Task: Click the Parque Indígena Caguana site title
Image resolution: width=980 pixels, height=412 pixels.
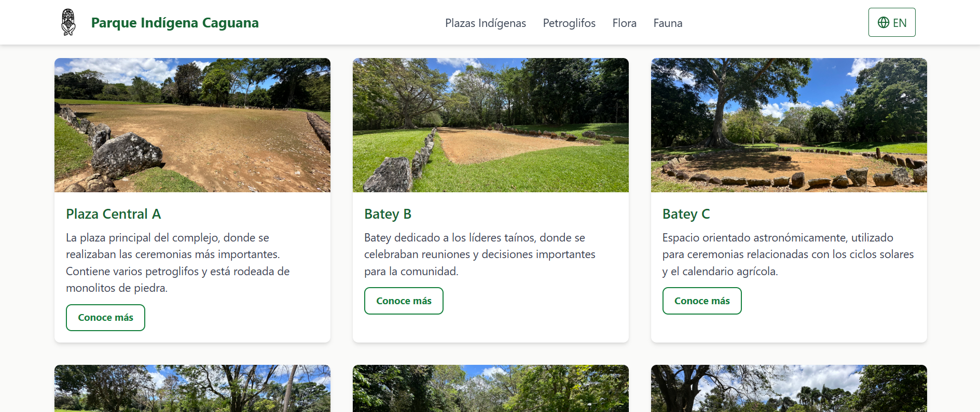Action: coord(175,23)
